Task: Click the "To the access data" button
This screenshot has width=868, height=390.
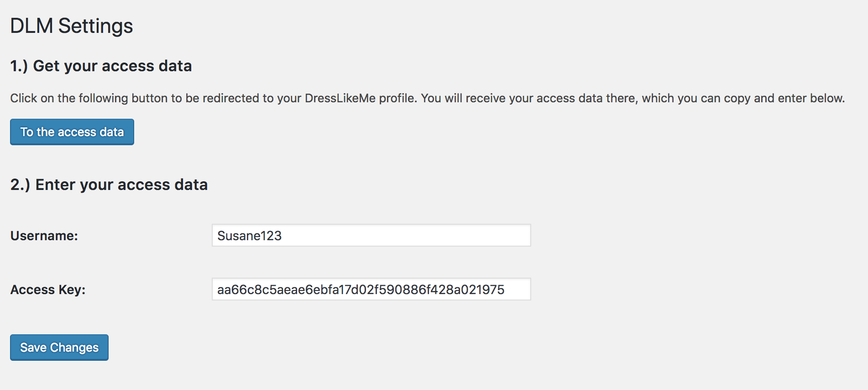Action: tap(72, 132)
